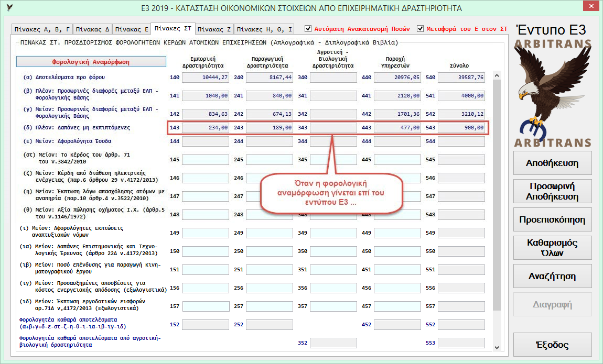This screenshot has width=603, height=364.
Task: Open the Πίνακας Δ tab
Action: 92,29
